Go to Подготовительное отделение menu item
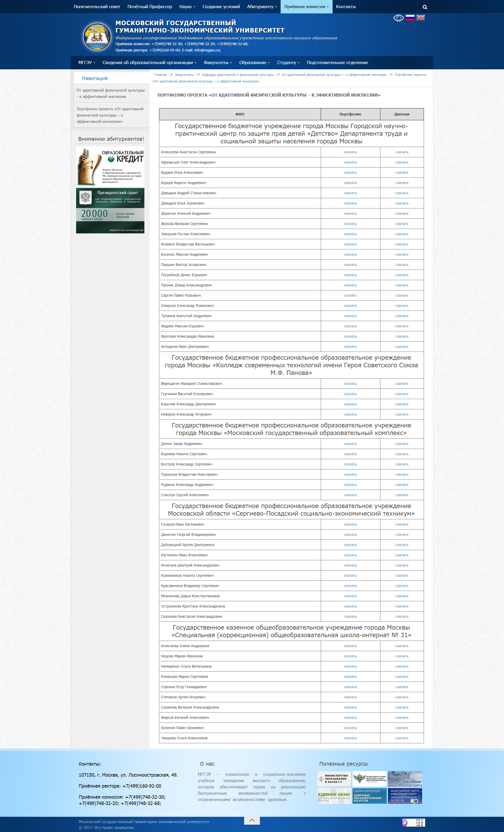This screenshot has width=504, height=832. pos(337,63)
